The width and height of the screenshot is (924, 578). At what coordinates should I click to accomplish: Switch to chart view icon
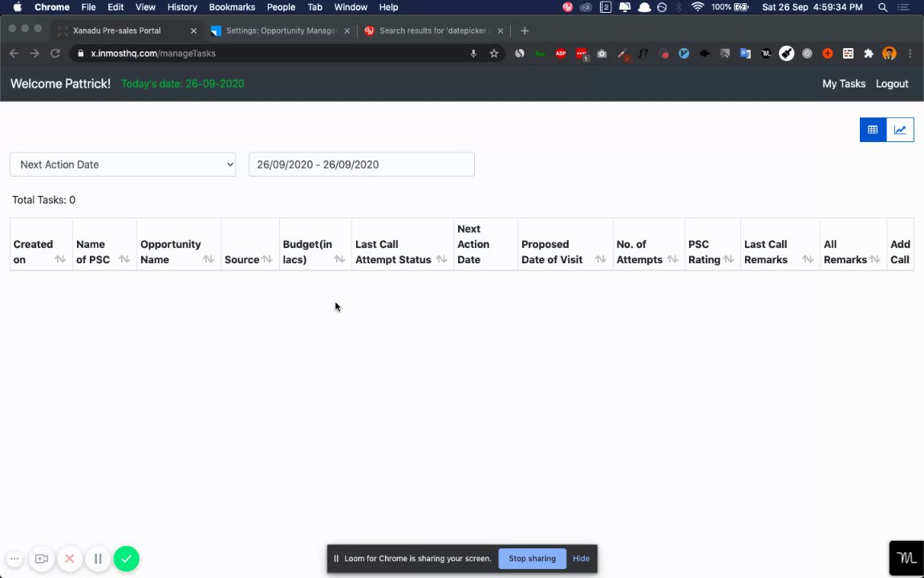pos(900,130)
